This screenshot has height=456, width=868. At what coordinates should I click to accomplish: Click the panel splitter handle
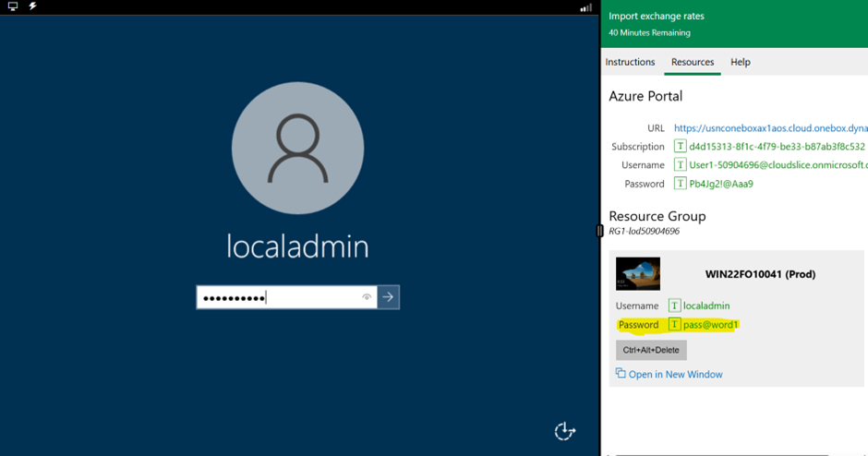(x=599, y=231)
